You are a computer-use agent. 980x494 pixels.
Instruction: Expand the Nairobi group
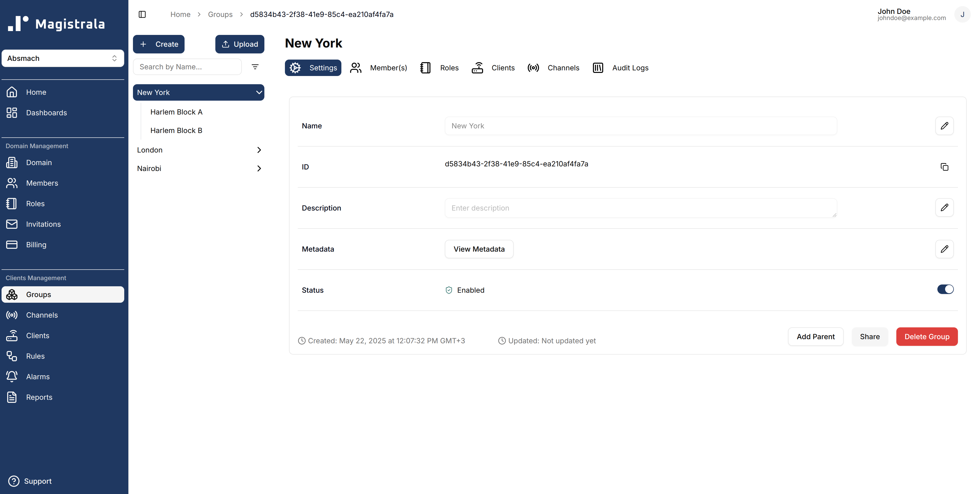pos(259,168)
